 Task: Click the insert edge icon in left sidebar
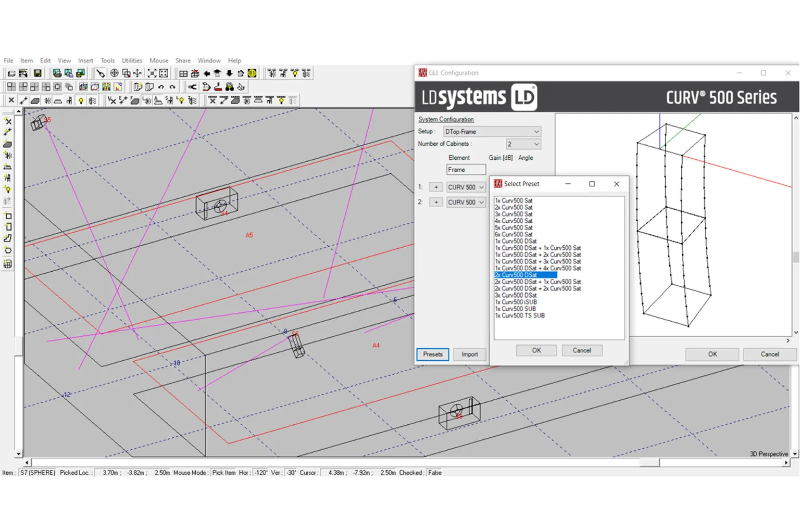(x=8, y=133)
